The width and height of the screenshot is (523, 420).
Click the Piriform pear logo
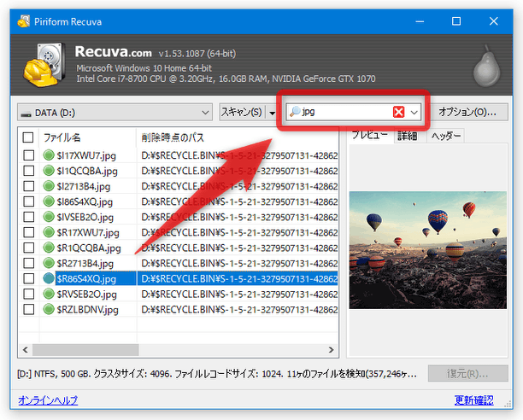coord(487,67)
